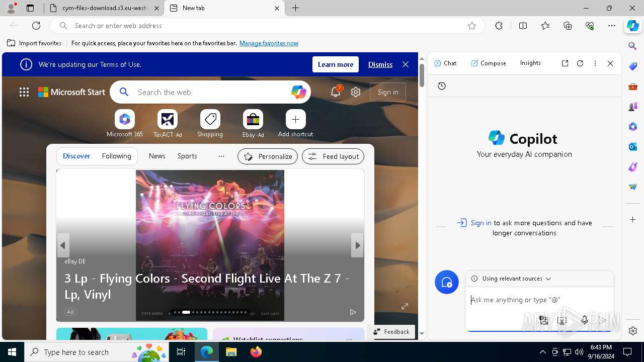
Task: Open the Microsoft Start app launcher grid
Action: (x=24, y=92)
